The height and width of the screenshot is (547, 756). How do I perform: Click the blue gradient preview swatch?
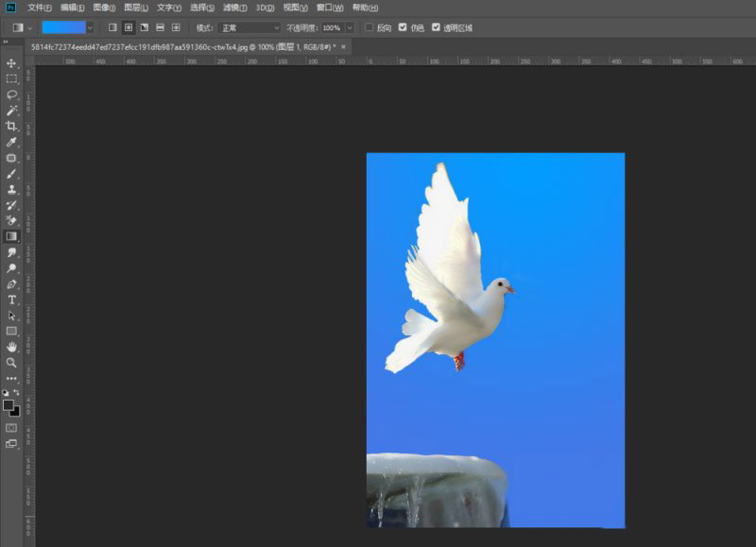(63, 28)
